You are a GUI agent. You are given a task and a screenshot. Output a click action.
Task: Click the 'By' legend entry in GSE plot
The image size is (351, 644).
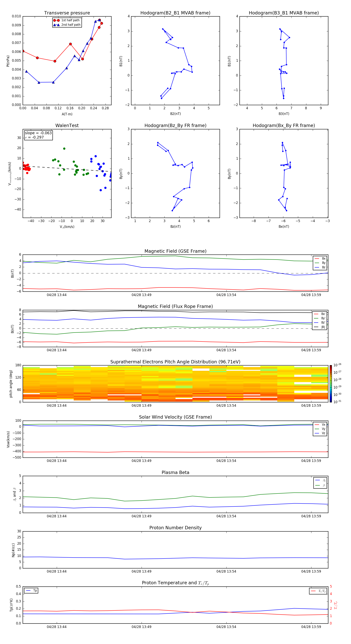click(x=320, y=263)
